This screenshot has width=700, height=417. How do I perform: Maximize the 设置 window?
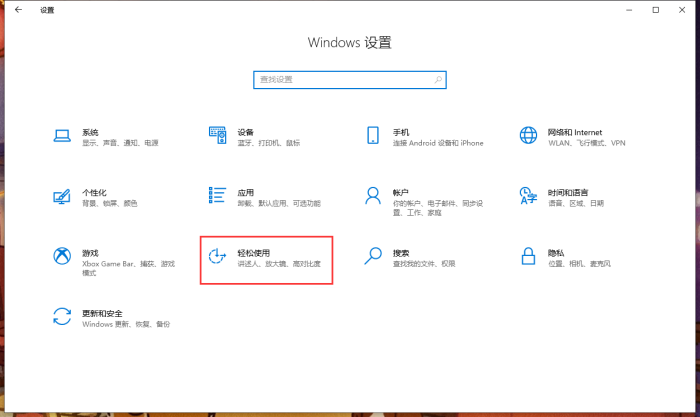pos(655,10)
